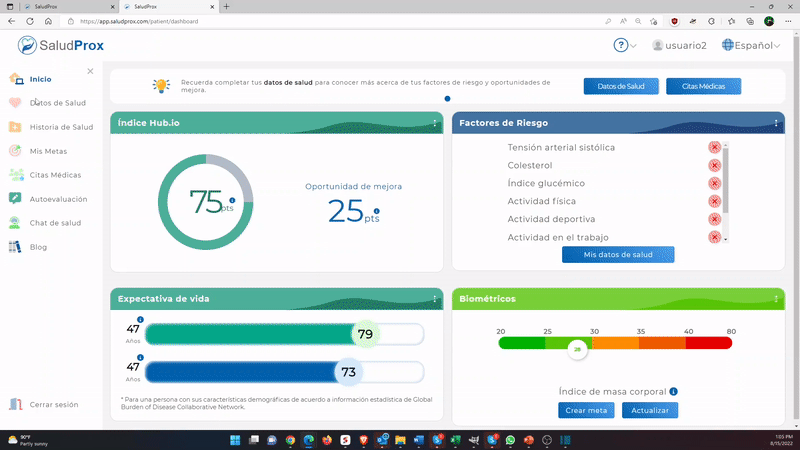Open browser settings ellipsis menu
The image size is (800, 450).
pyautogui.click(x=788, y=21)
